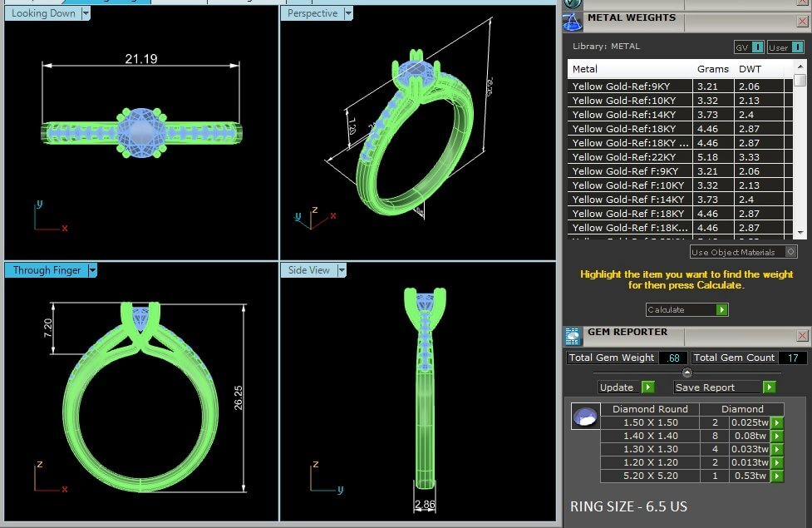This screenshot has height=528, width=812.
Task: Click the Gem Reporter panel icon
Action: pos(573,336)
